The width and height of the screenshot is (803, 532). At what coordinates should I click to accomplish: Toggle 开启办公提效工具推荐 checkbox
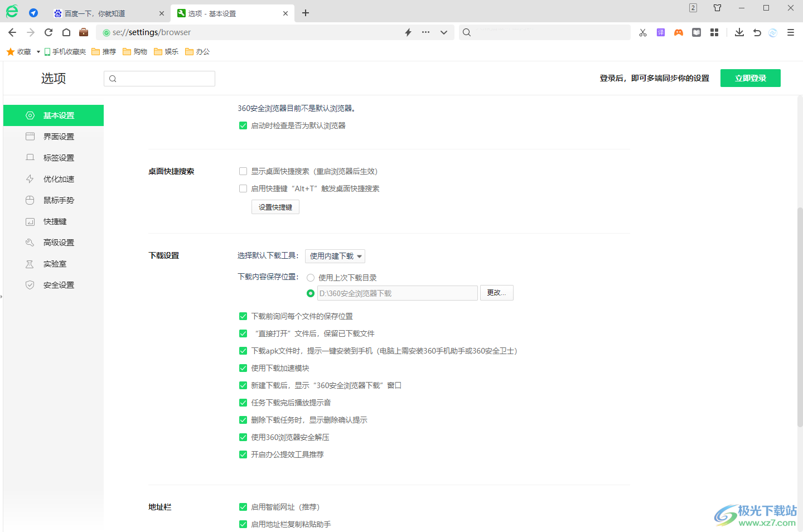(243, 454)
